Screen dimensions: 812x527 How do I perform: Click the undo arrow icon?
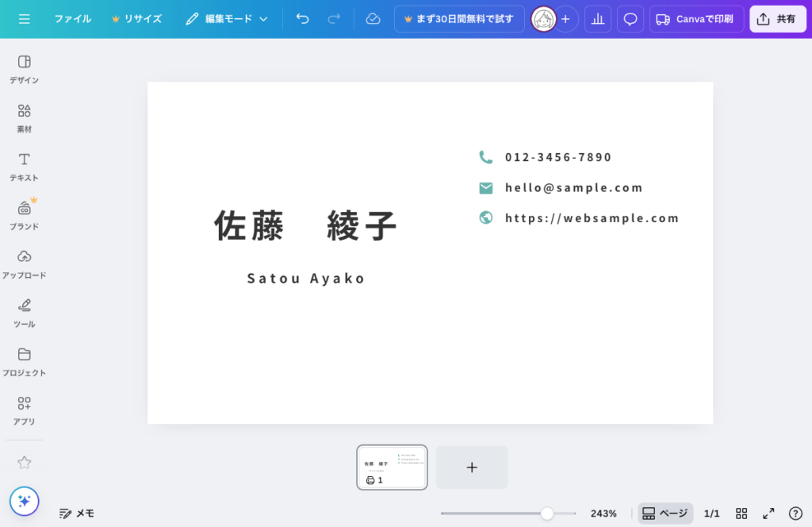(302, 19)
